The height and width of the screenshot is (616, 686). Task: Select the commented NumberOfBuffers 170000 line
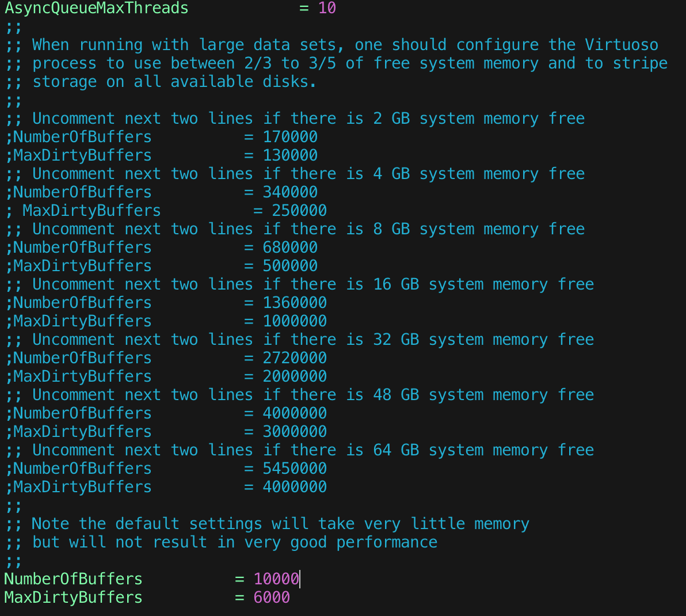click(173, 136)
